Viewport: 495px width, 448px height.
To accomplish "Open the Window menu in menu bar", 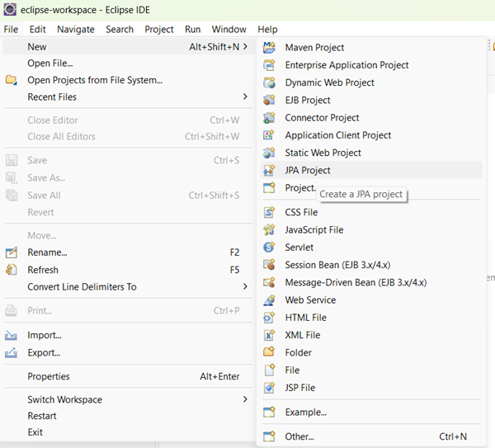I will point(229,29).
